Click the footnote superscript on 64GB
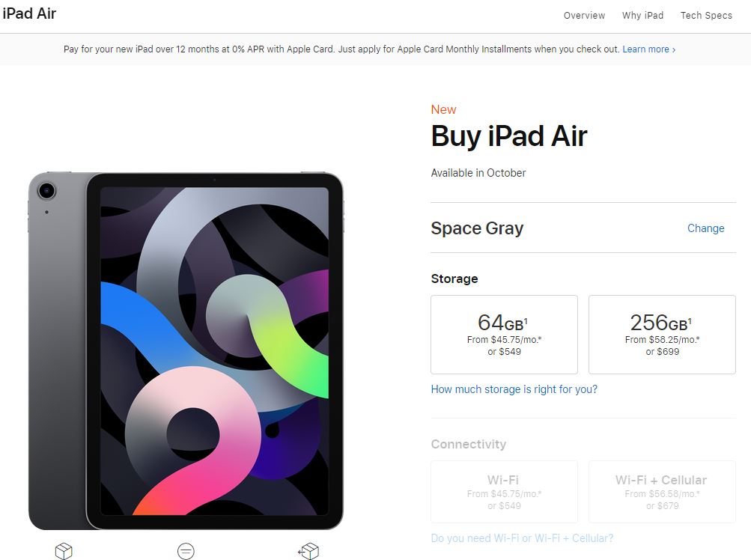Image resolution: width=751 pixels, height=560 pixels. click(526, 320)
